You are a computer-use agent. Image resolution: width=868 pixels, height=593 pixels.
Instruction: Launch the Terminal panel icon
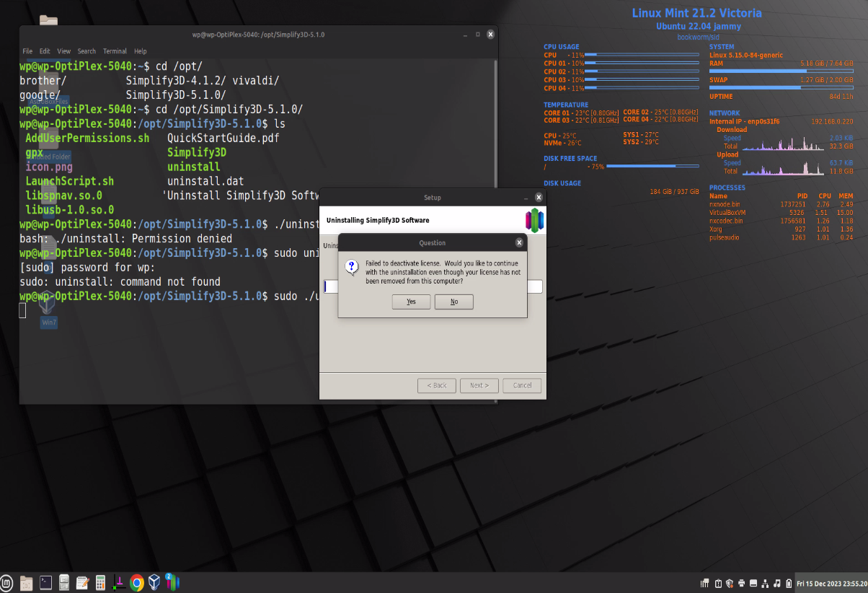(45, 582)
